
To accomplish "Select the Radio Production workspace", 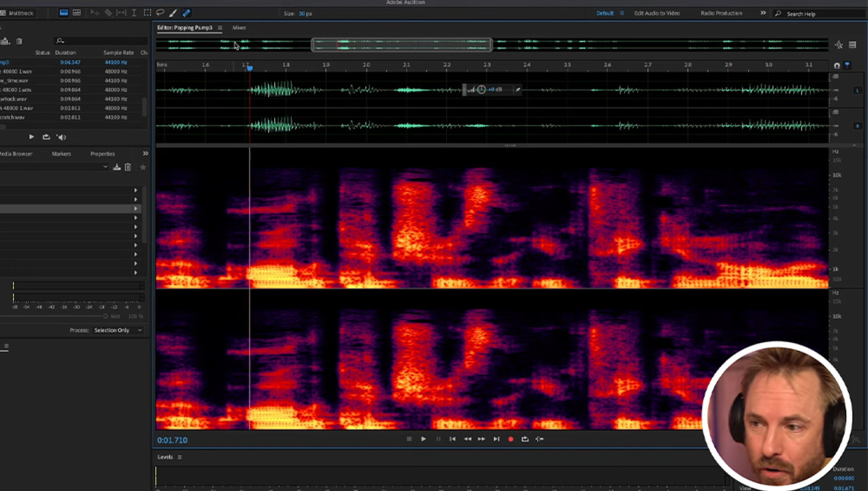I will pyautogui.click(x=721, y=13).
